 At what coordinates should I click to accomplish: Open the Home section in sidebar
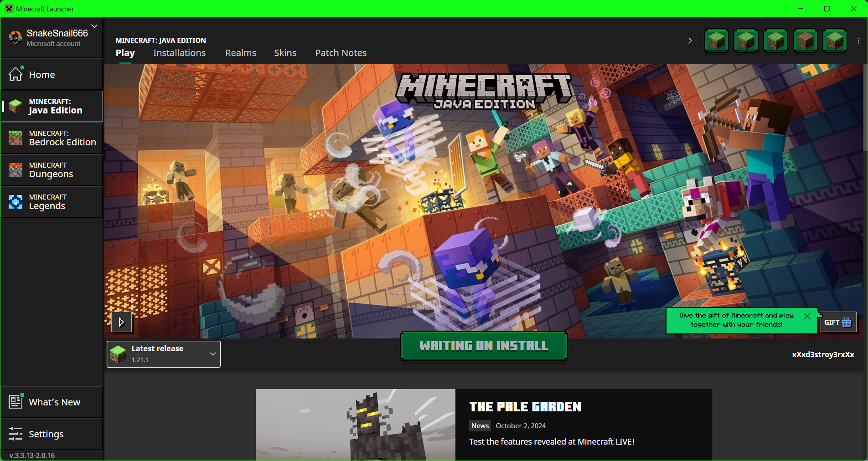[52, 74]
